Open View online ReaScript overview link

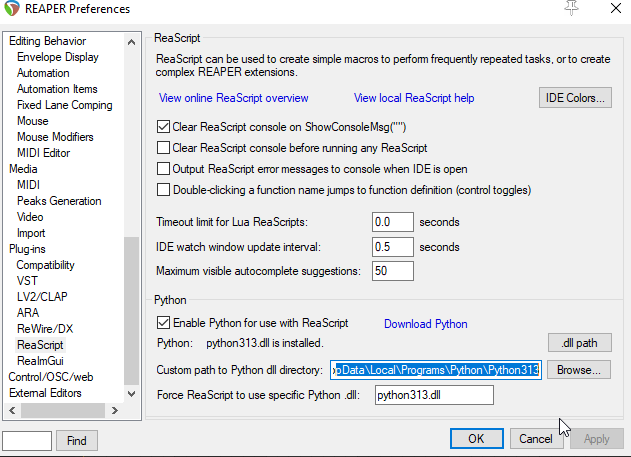(234, 98)
